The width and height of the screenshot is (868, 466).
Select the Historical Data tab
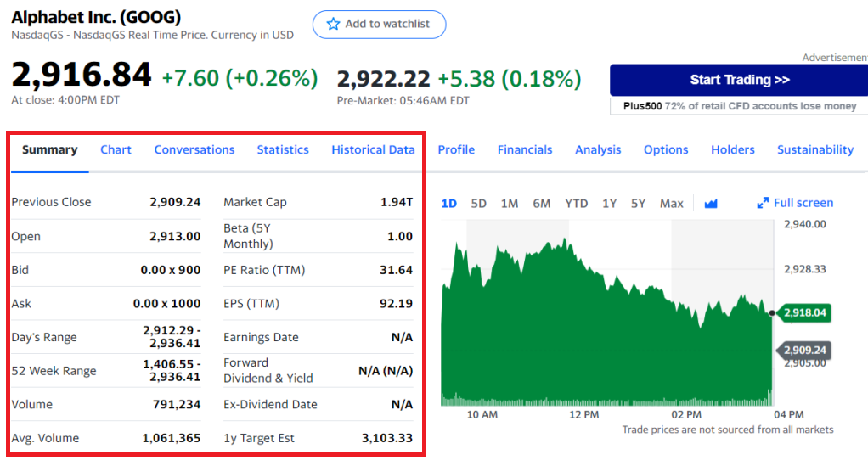(373, 150)
